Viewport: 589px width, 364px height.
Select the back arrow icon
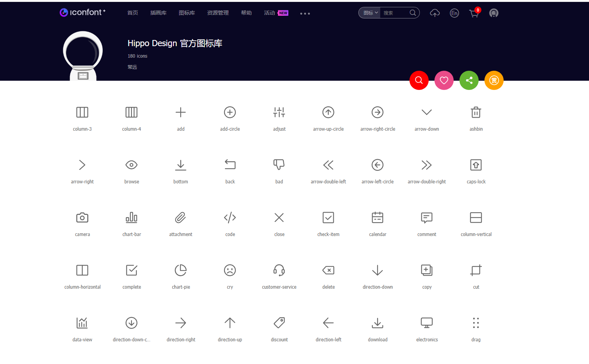(230, 165)
